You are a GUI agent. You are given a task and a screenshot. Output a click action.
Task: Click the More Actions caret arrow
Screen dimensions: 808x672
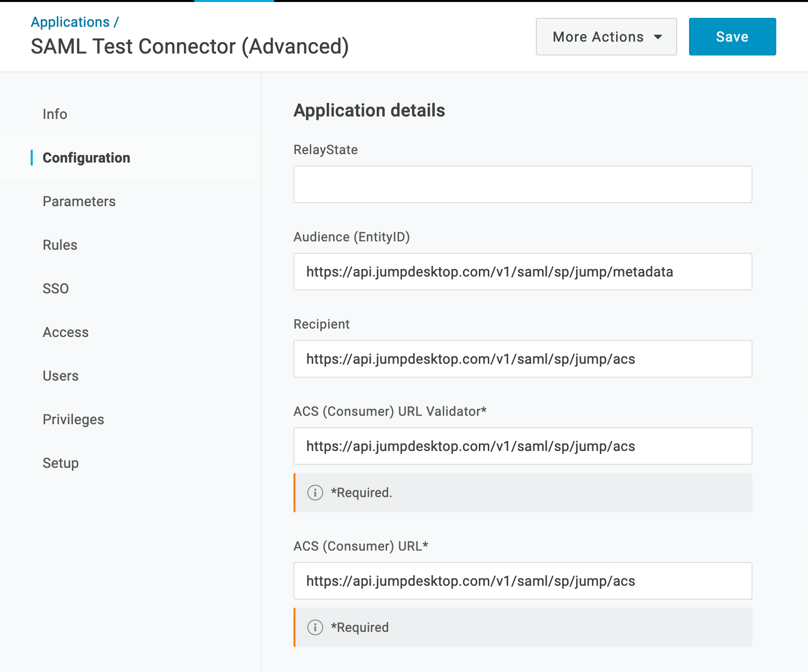click(658, 37)
